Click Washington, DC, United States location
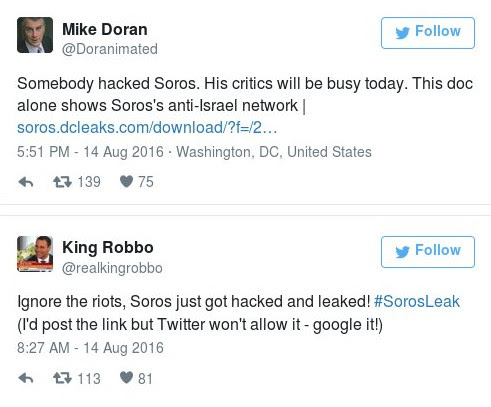This screenshot has height=407, width=491. 274,152
